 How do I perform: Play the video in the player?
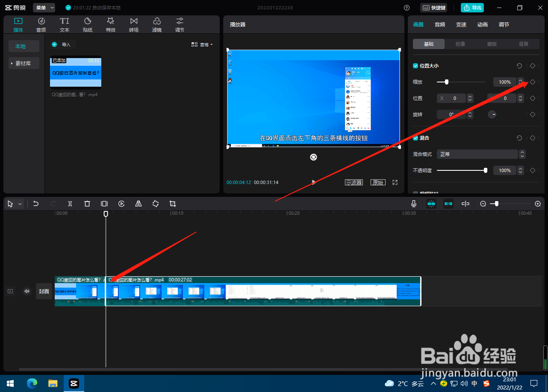tap(314, 182)
